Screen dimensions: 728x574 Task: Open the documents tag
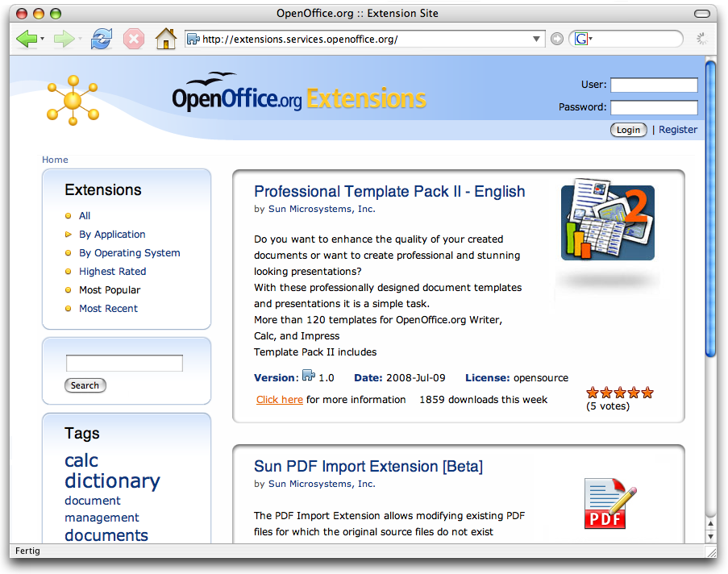click(x=106, y=535)
